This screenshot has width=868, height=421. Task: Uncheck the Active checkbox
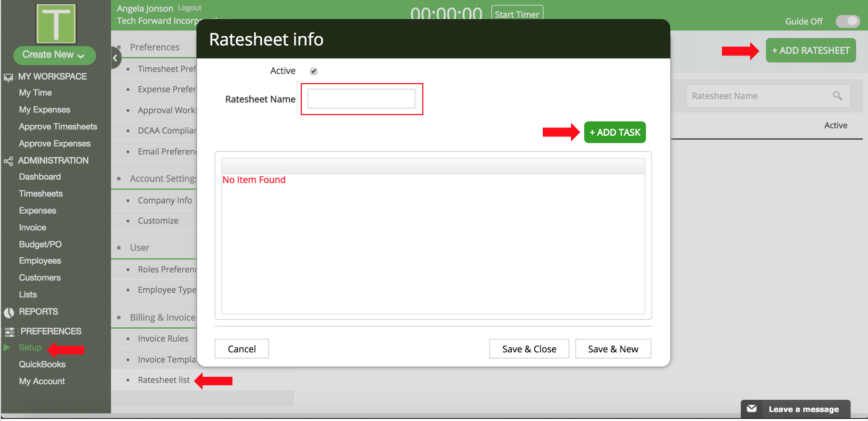click(314, 71)
